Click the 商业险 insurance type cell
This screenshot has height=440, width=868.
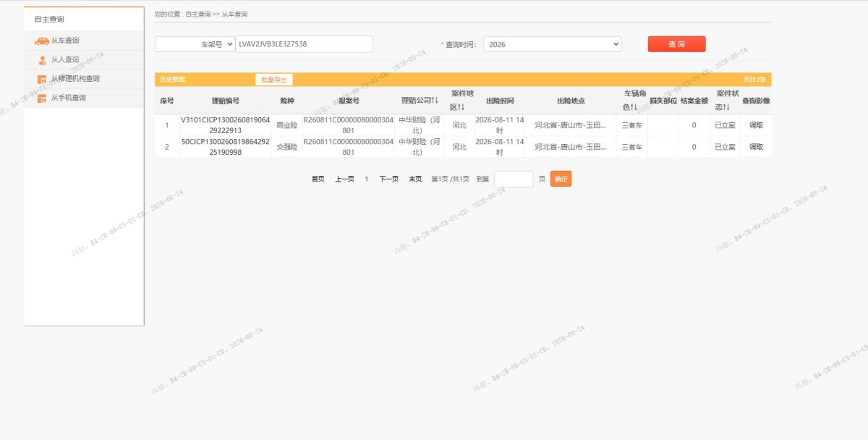coord(287,125)
